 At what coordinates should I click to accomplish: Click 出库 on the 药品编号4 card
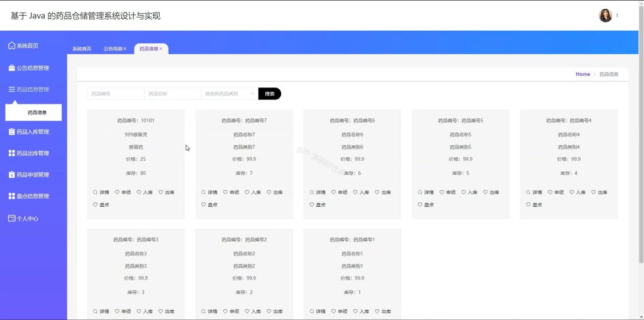599,192
